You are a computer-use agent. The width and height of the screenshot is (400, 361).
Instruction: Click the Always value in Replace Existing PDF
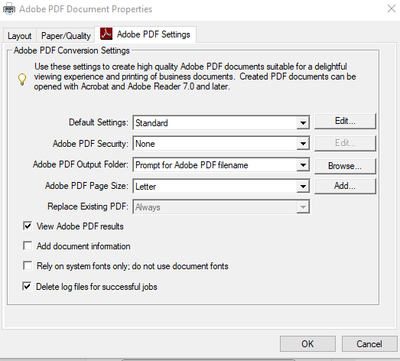(148, 207)
